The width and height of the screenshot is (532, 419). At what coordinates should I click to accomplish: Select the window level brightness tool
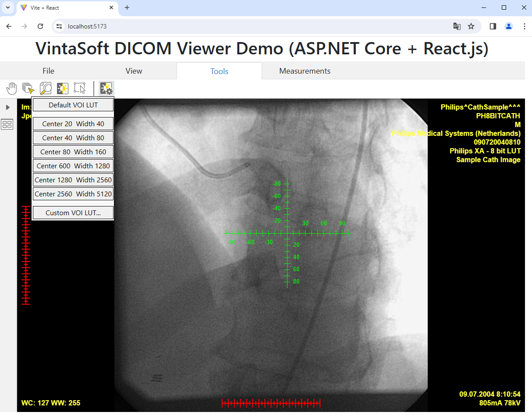coord(63,89)
